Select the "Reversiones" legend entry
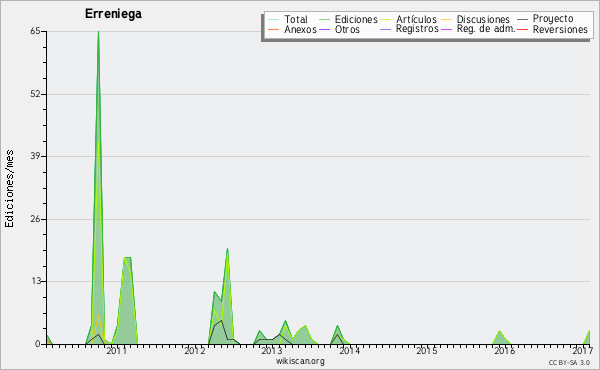 [560, 29]
